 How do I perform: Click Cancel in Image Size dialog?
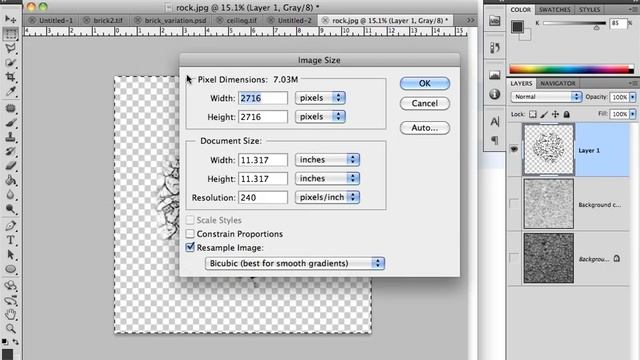[x=425, y=103]
